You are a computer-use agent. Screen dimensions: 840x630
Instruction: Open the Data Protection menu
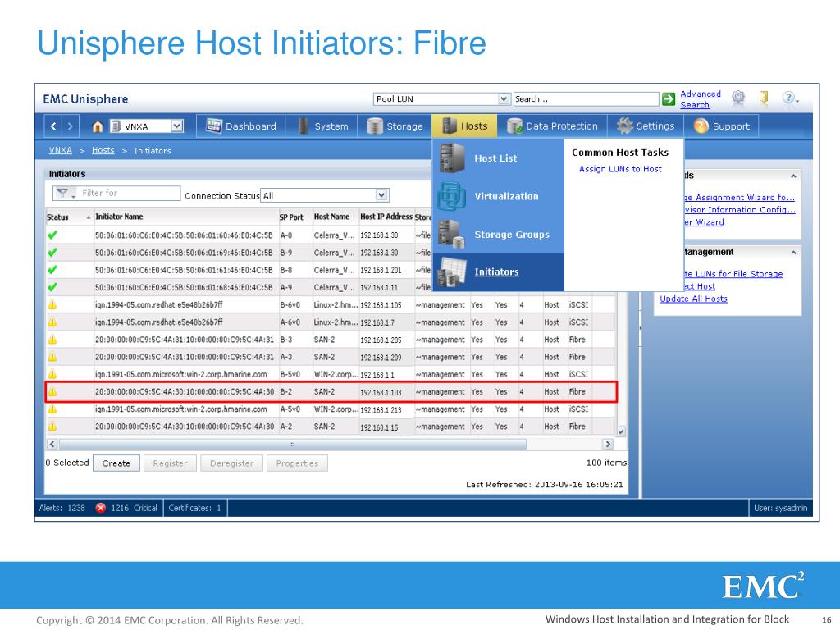coord(552,126)
